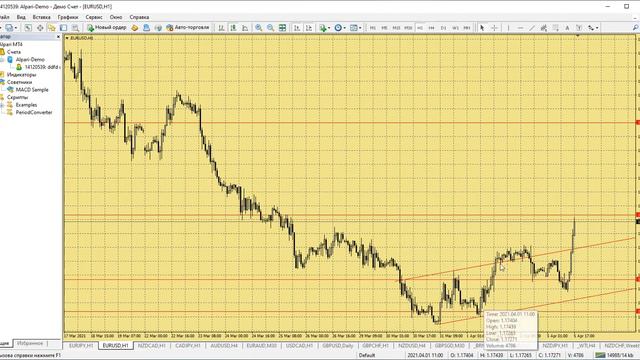Select the trendline drawing tool
The width and height of the screenshot is (640, 360).
pyautogui.click(x=532, y=28)
